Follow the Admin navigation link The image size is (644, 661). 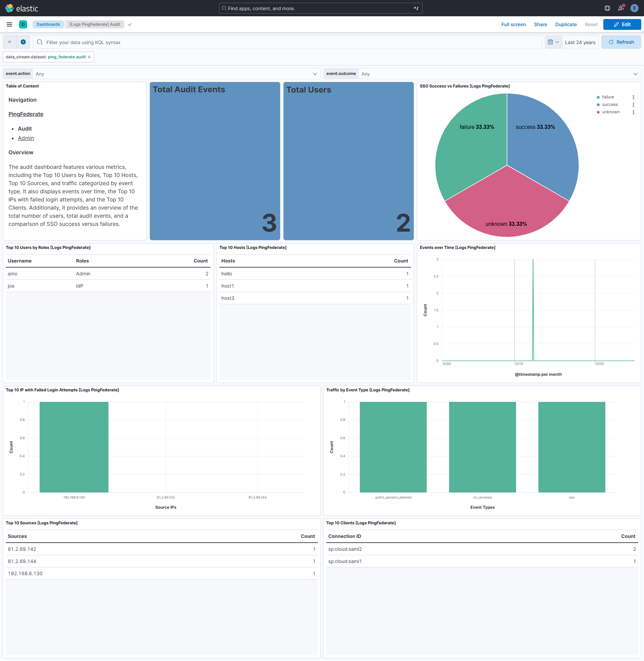coord(26,138)
